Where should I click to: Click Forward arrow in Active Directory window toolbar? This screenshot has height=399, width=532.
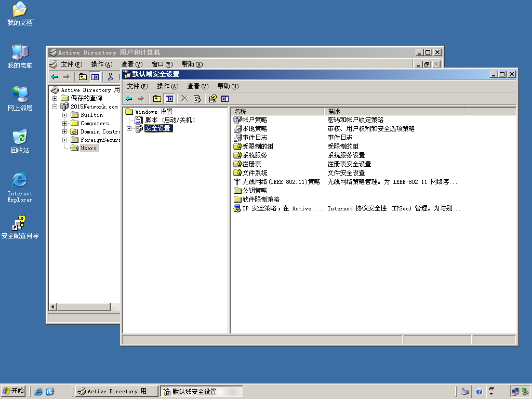(66, 77)
